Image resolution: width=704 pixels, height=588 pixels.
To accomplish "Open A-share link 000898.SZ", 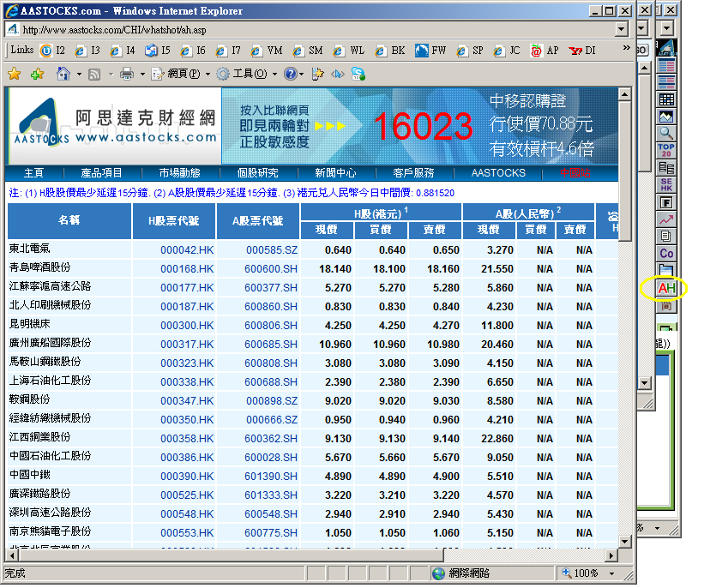I will [272, 401].
